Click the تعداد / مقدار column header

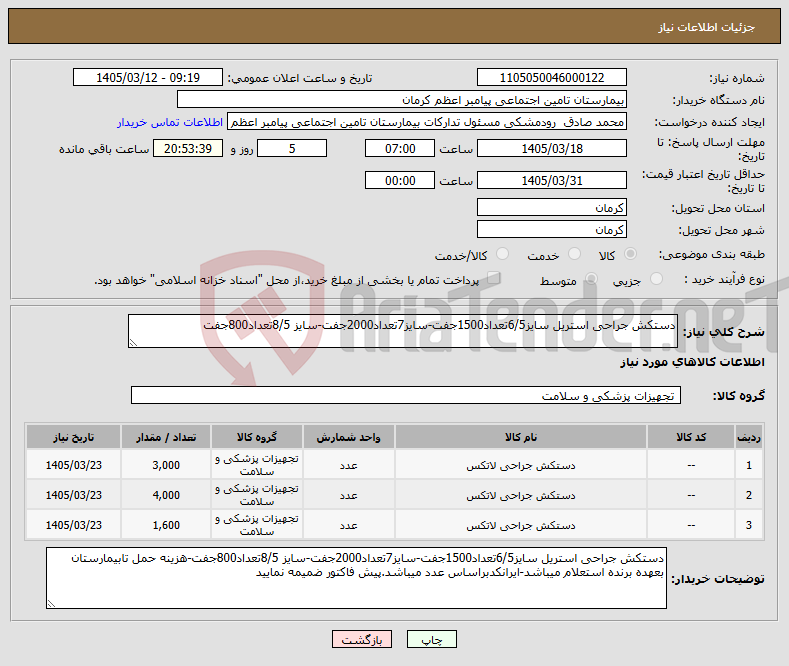point(166,437)
